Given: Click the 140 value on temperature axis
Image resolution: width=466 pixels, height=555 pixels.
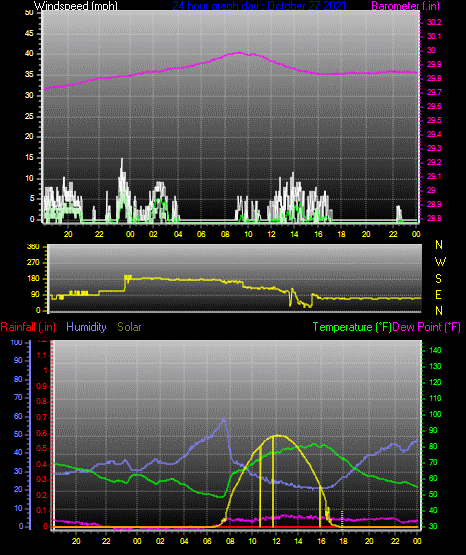Looking at the screenshot, I should pyautogui.click(x=435, y=350).
